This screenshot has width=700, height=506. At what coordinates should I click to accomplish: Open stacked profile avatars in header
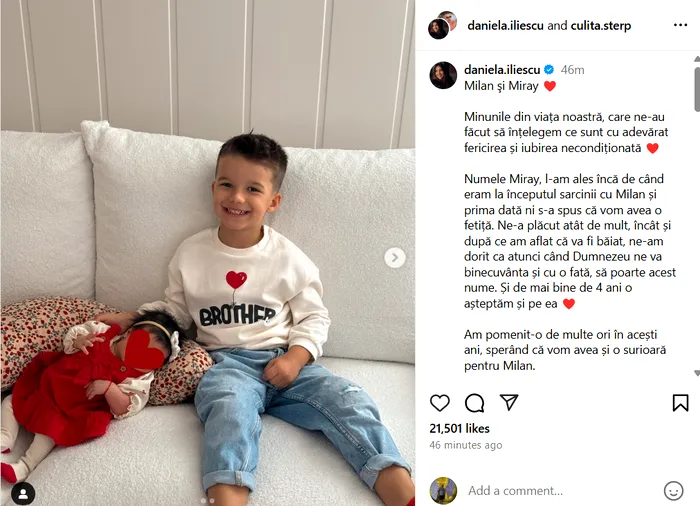[x=442, y=25]
